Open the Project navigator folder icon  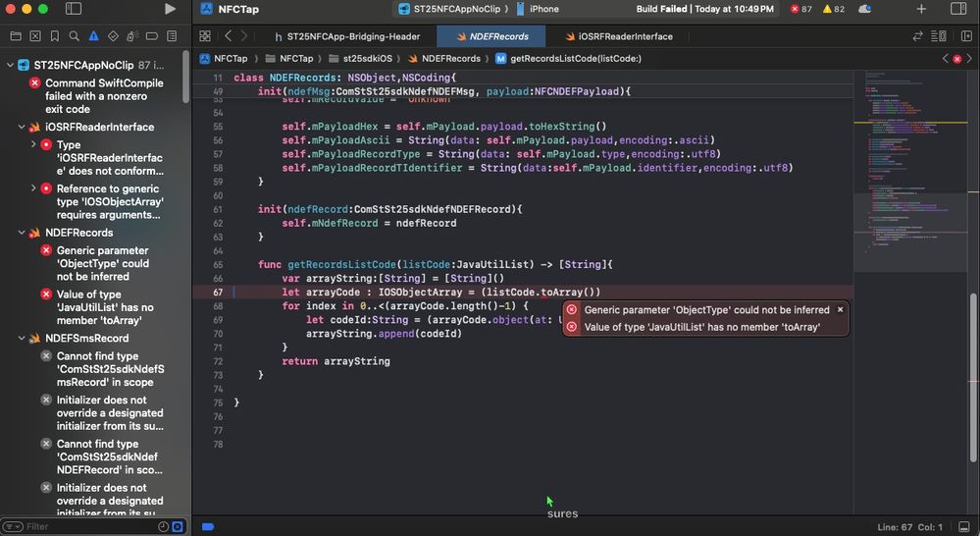tap(16, 36)
